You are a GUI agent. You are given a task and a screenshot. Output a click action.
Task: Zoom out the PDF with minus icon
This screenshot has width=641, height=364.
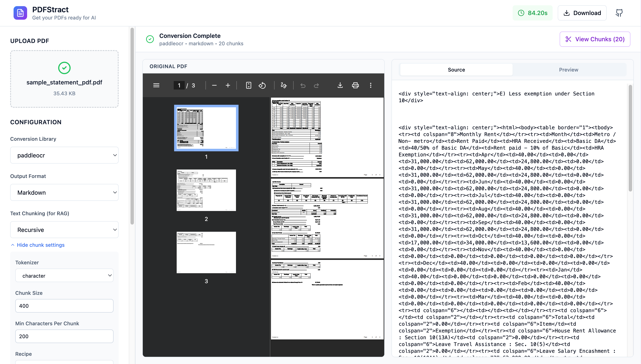point(214,85)
